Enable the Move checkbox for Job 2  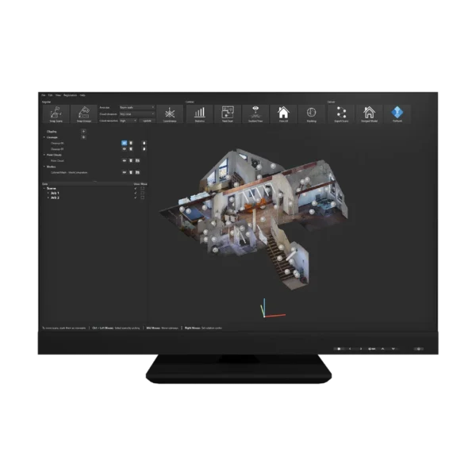(142, 198)
